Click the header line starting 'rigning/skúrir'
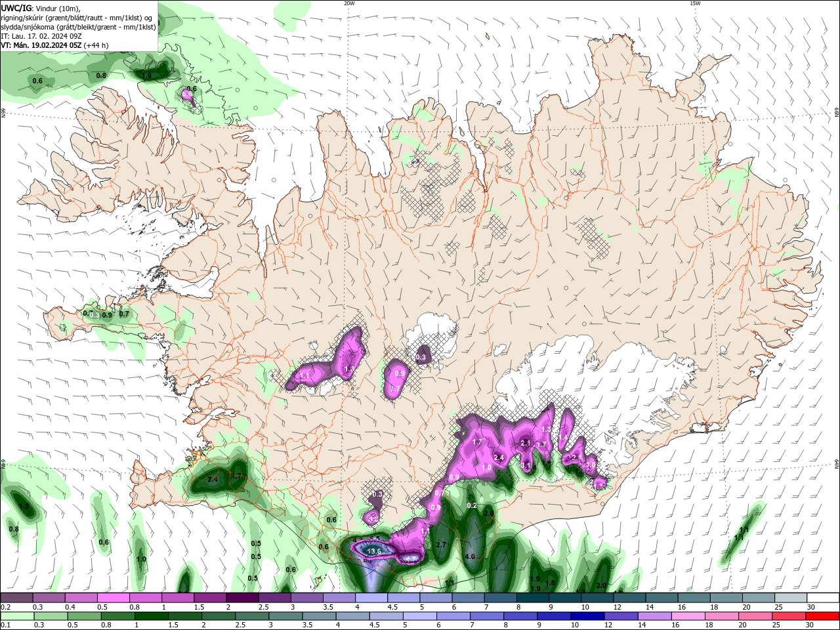840x630 pixels. (x=76, y=18)
